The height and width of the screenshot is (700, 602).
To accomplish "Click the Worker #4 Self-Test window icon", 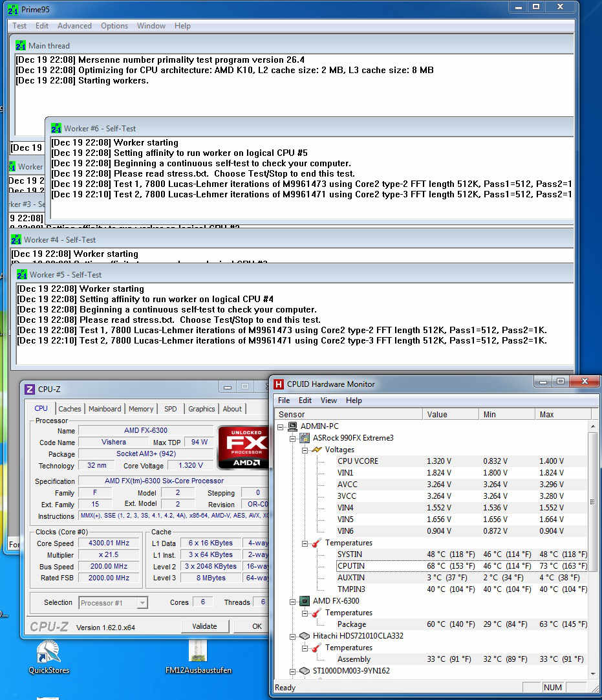I will (x=16, y=240).
